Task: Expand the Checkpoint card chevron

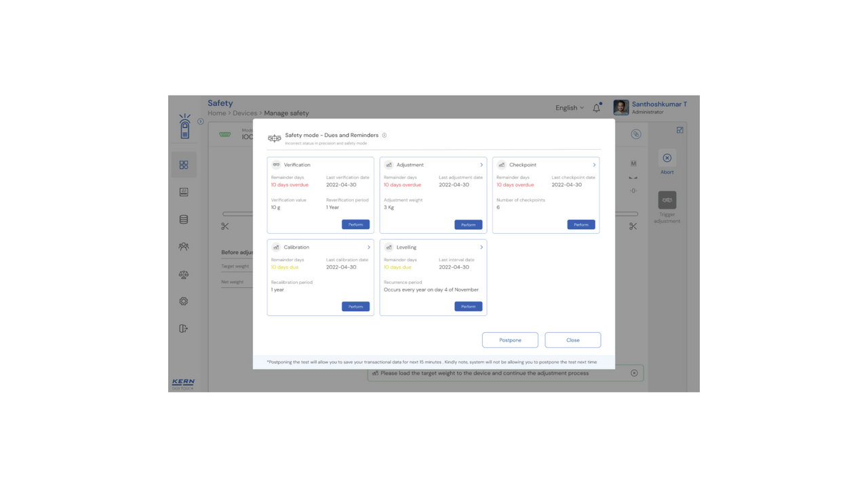Action: [x=594, y=165]
